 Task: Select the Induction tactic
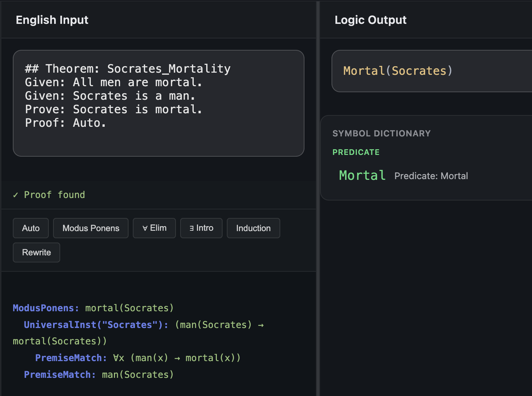[253, 228]
